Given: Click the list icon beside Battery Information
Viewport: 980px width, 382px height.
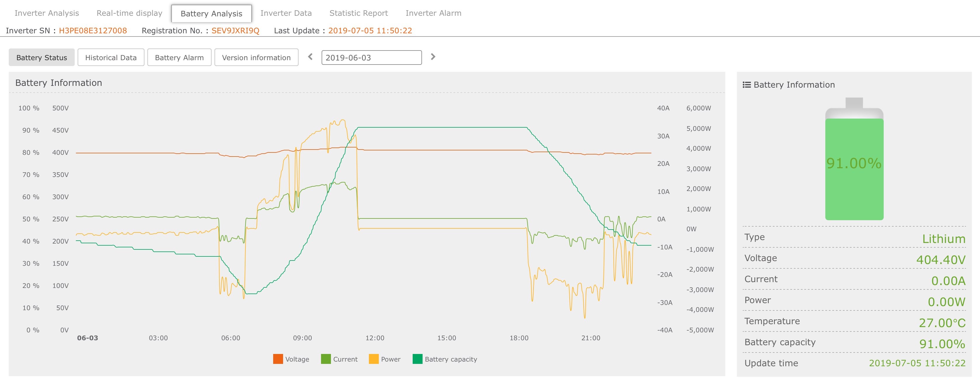Looking at the screenshot, I should click(x=747, y=85).
